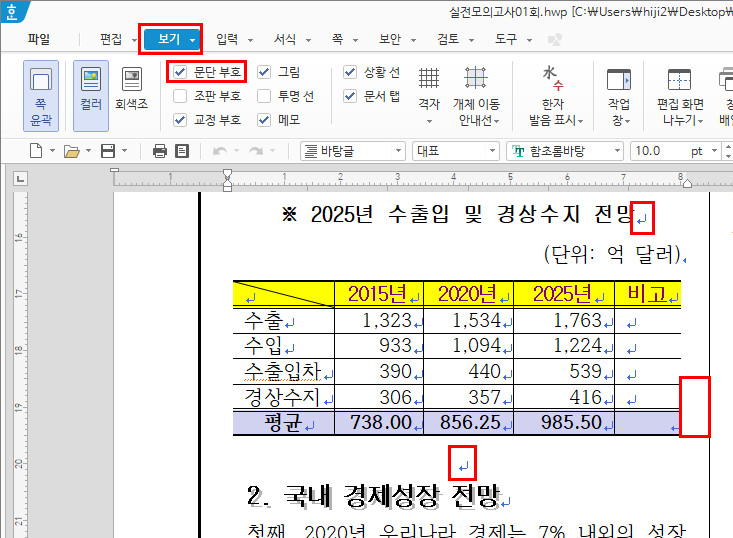Click the open folder icon

[x=72, y=151]
